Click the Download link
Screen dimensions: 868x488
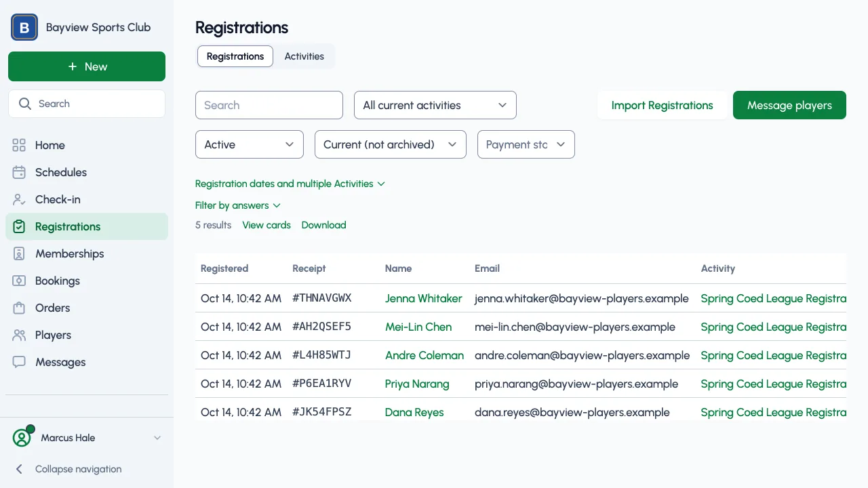(324, 225)
